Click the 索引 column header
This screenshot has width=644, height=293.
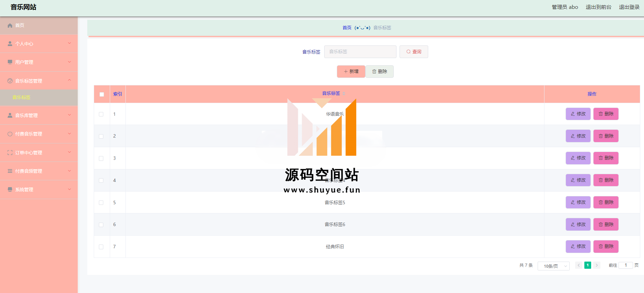118,94
